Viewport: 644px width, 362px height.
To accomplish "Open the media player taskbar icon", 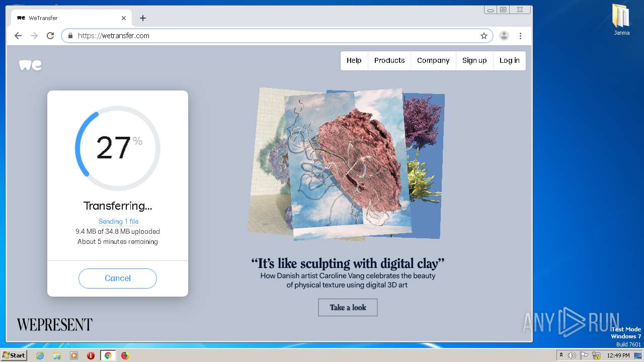I will [74, 355].
